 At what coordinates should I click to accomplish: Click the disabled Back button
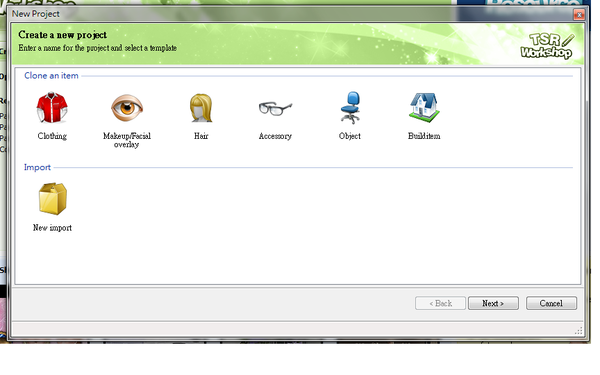pyautogui.click(x=440, y=303)
